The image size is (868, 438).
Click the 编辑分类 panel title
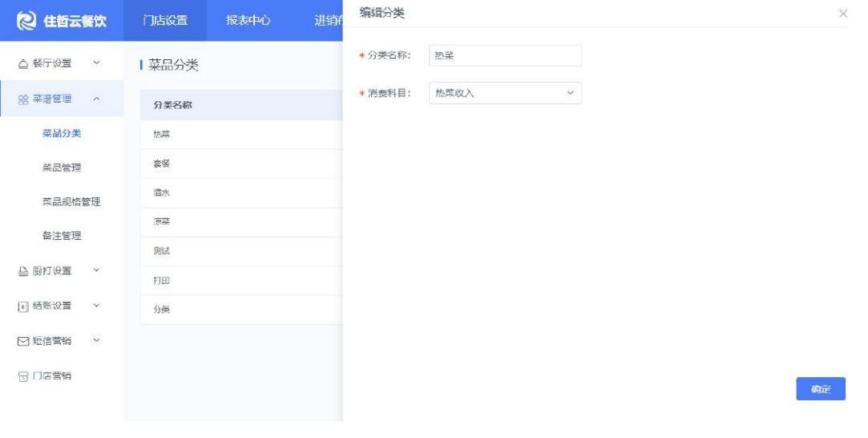tap(382, 13)
